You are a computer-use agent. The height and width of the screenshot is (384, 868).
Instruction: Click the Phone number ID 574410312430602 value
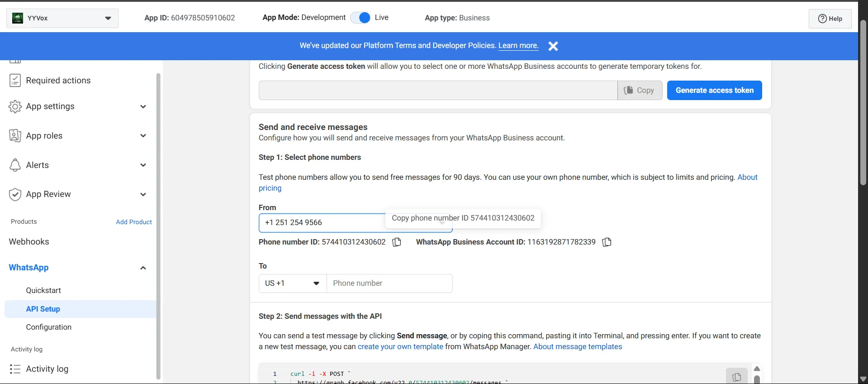click(x=354, y=242)
